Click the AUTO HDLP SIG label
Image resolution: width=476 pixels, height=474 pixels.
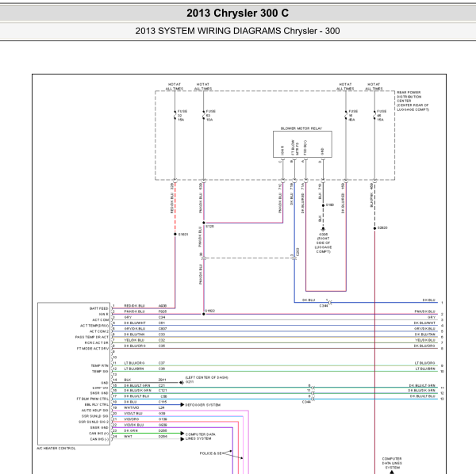point(94,411)
